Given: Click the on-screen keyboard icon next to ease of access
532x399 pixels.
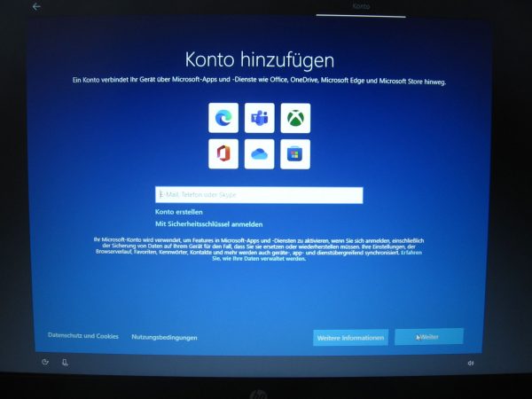Looking at the screenshot, I should 65,363.
